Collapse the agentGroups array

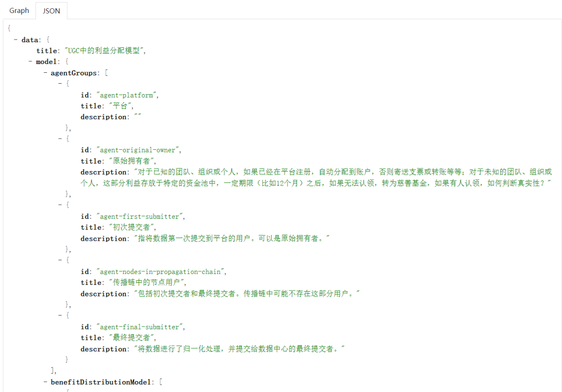pyautogui.click(x=45, y=73)
